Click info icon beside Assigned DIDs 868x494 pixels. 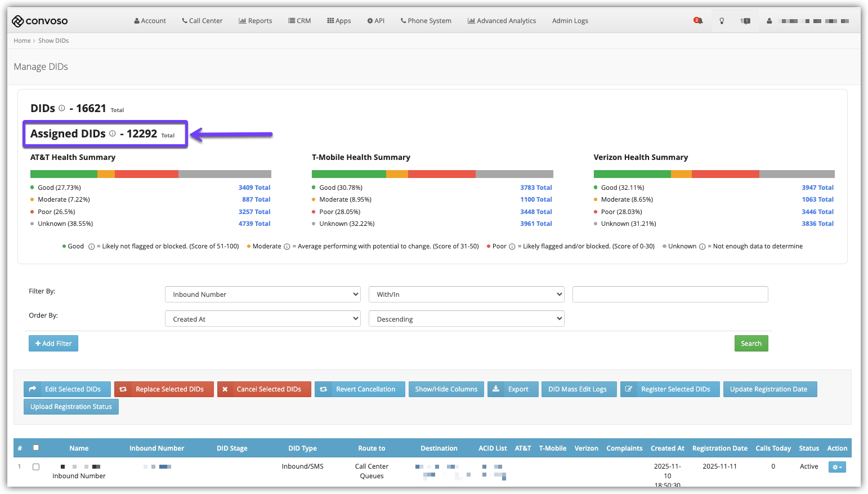[113, 133]
